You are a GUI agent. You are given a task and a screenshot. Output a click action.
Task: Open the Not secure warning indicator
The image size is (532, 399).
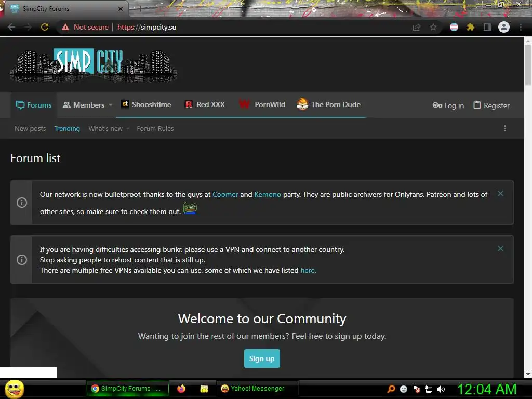click(85, 27)
